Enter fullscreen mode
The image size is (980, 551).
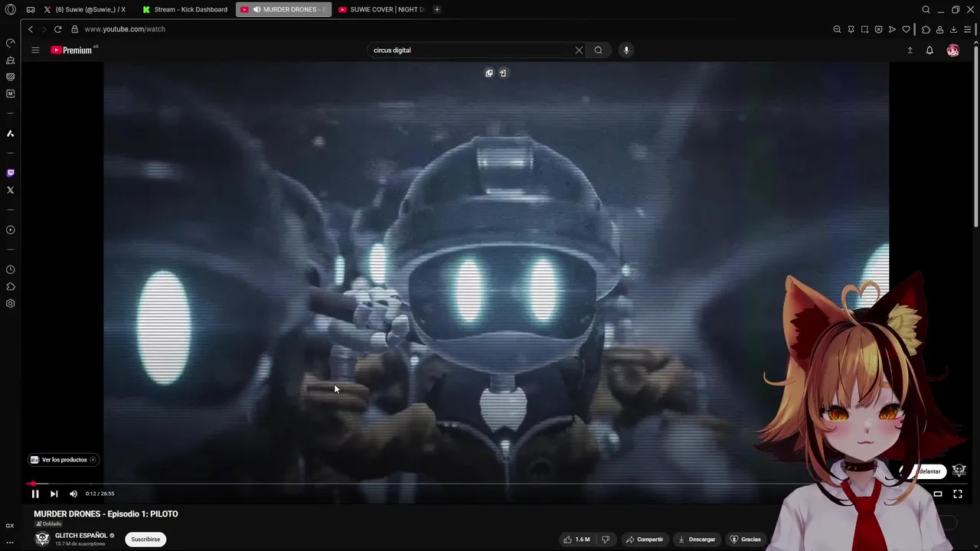click(x=958, y=494)
